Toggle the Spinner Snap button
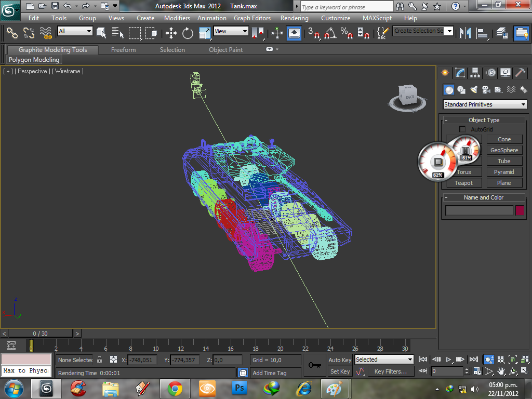Image resolution: width=532 pixels, height=399 pixels. pos(363,33)
